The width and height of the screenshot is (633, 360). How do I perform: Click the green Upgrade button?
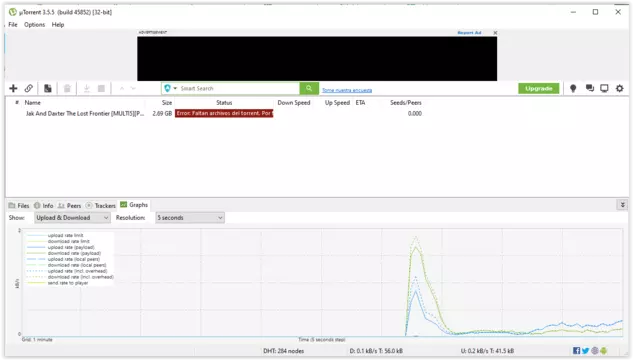539,88
